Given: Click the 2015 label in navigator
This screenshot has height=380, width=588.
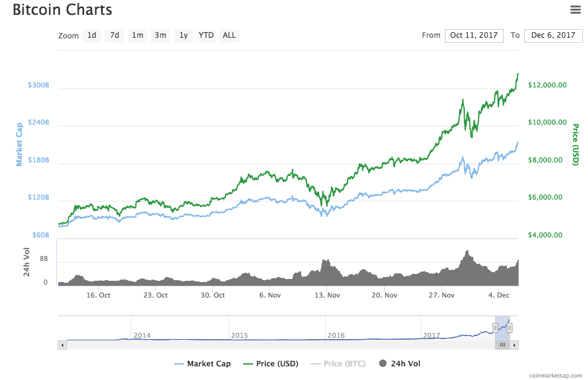Looking at the screenshot, I should pos(239,335).
